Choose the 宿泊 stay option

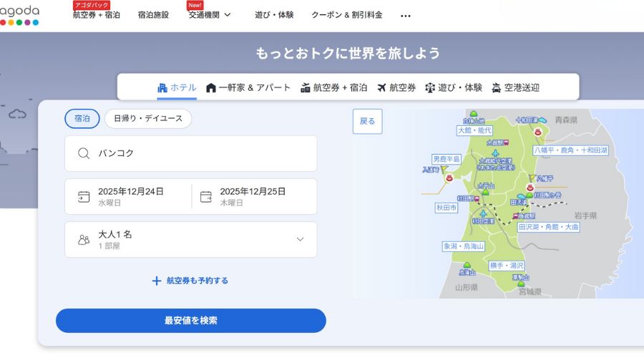tap(82, 118)
